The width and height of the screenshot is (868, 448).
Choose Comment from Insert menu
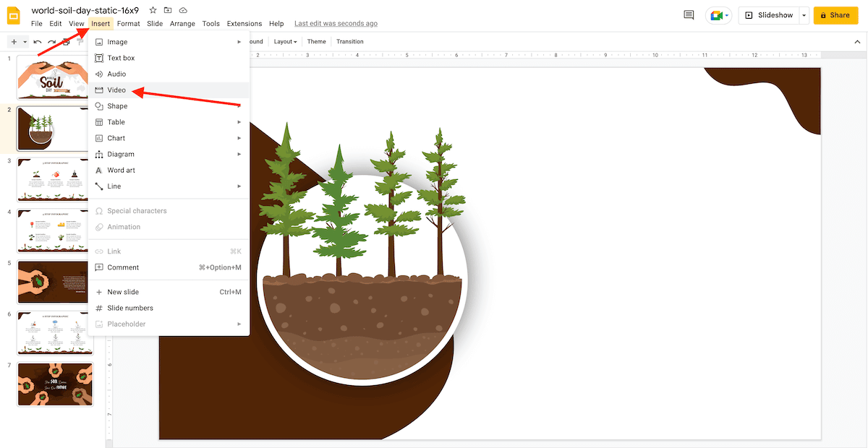169,267
